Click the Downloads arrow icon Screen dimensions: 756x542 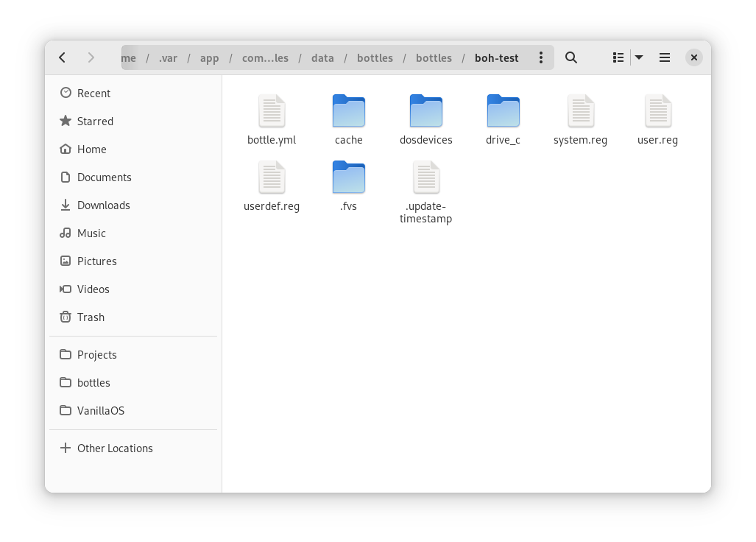[66, 205]
